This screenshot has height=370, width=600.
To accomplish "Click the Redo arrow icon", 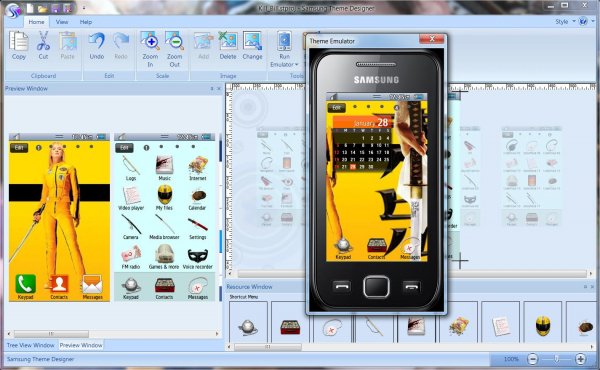I will pyautogui.click(x=121, y=46).
